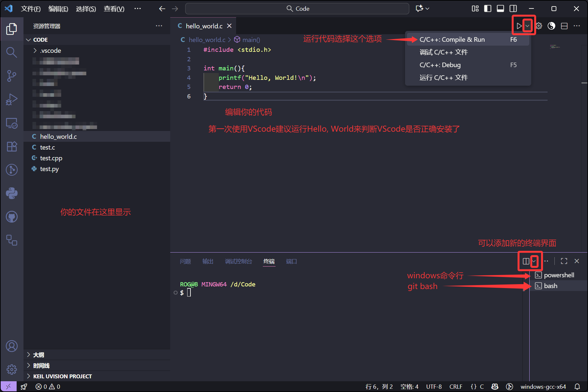Screen dimensions: 588x392
Task: Select the bash terminal entry
Action: click(x=550, y=286)
